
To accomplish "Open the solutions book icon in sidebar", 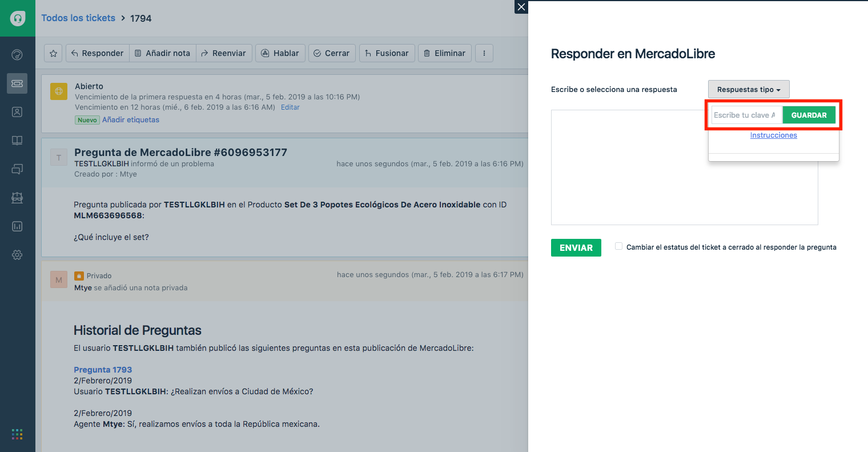I will pos(17,141).
